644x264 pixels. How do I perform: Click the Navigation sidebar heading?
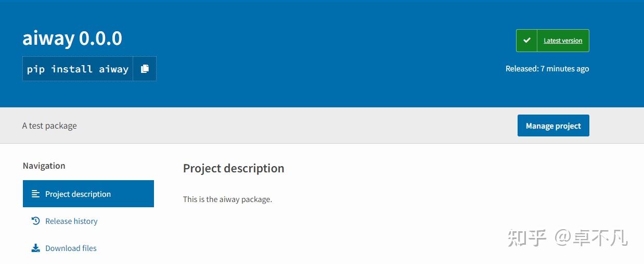click(x=44, y=166)
